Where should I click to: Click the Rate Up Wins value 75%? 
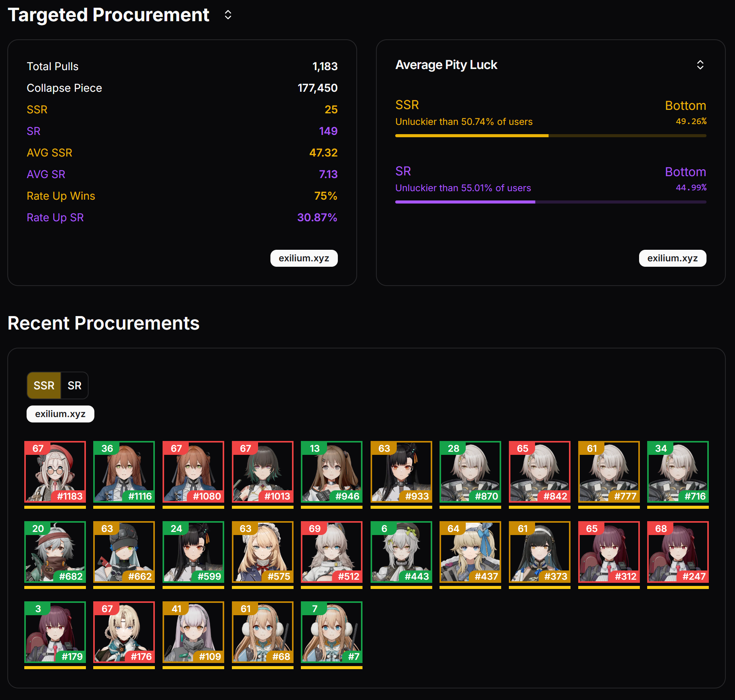click(x=326, y=196)
